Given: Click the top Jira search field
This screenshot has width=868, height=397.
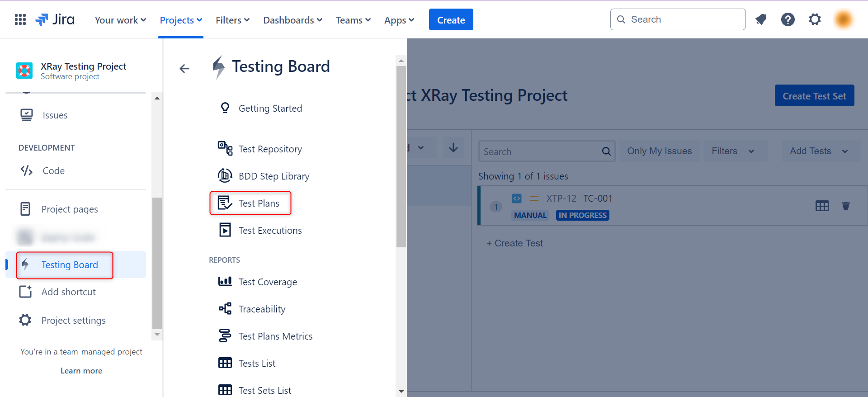Looking at the screenshot, I should click(678, 19).
